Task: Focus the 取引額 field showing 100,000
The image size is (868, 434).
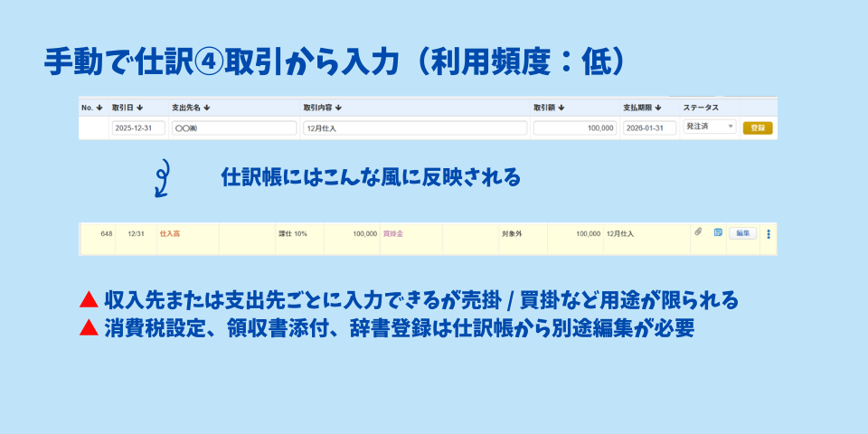Action: point(575,127)
